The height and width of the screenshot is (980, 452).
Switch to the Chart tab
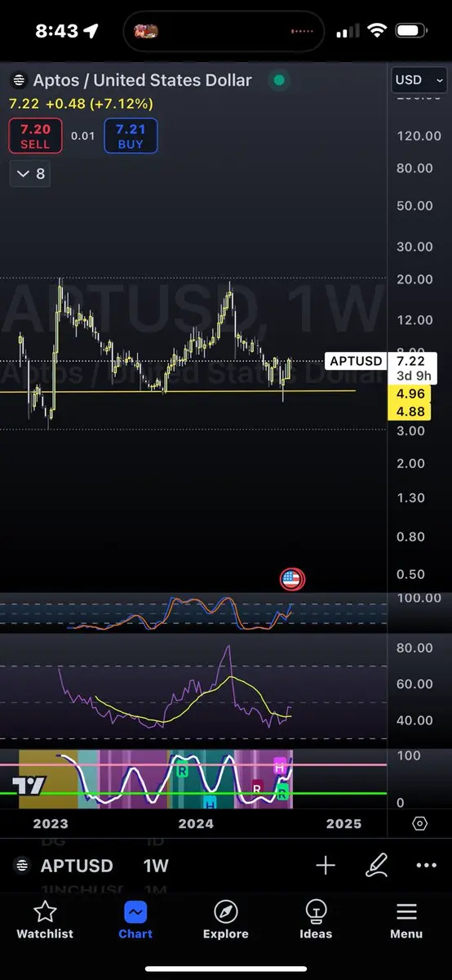click(135, 920)
